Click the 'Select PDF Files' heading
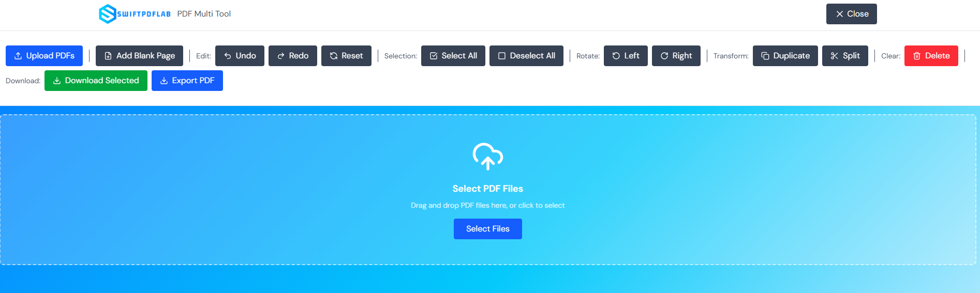Image resolution: width=980 pixels, height=293 pixels. 487,189
